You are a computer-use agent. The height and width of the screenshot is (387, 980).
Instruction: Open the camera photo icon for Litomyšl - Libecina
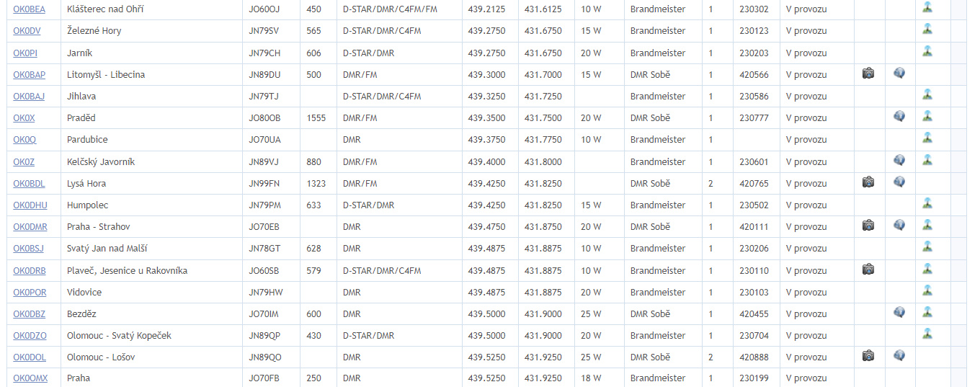coord(868,74)
